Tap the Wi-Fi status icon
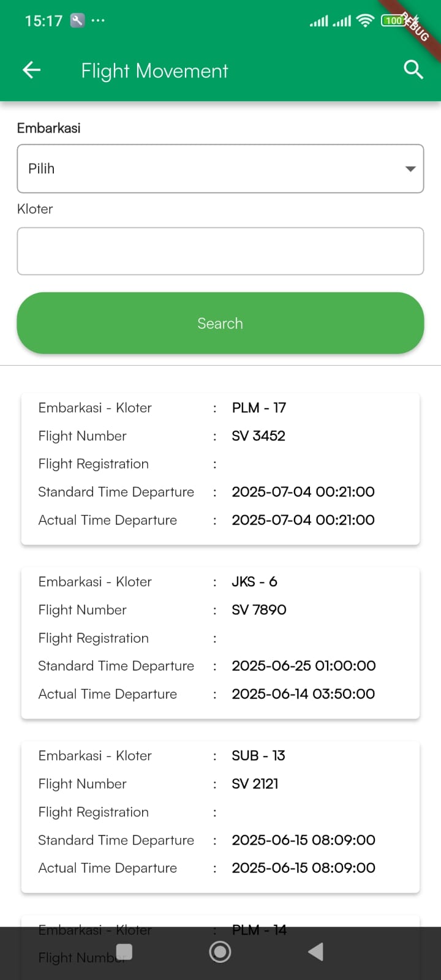Image resolution: width=441 pixels, height=980 pixels. pyautogui.click(x=365, y=21)
